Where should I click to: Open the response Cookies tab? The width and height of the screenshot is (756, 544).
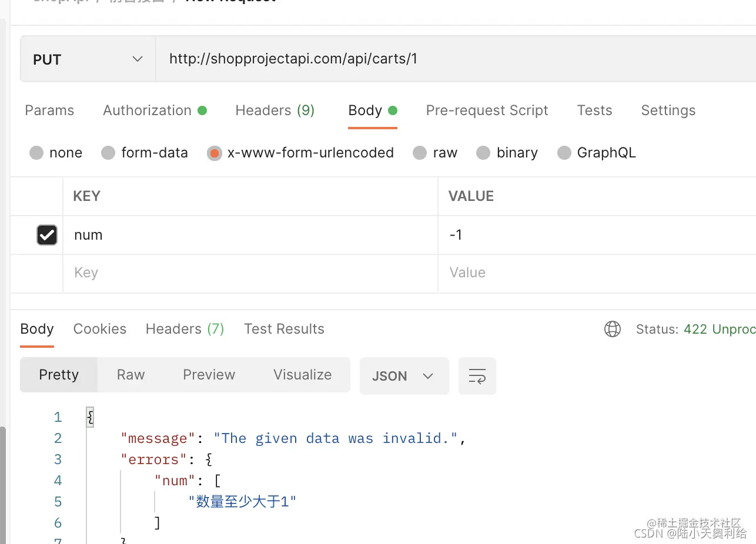click(100, 329)
